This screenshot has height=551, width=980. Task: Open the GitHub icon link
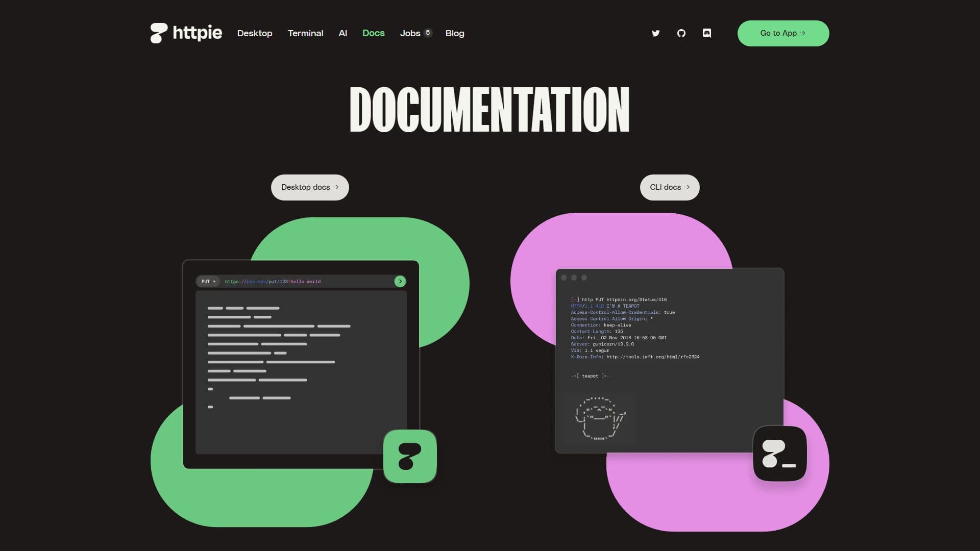point(681,33)
